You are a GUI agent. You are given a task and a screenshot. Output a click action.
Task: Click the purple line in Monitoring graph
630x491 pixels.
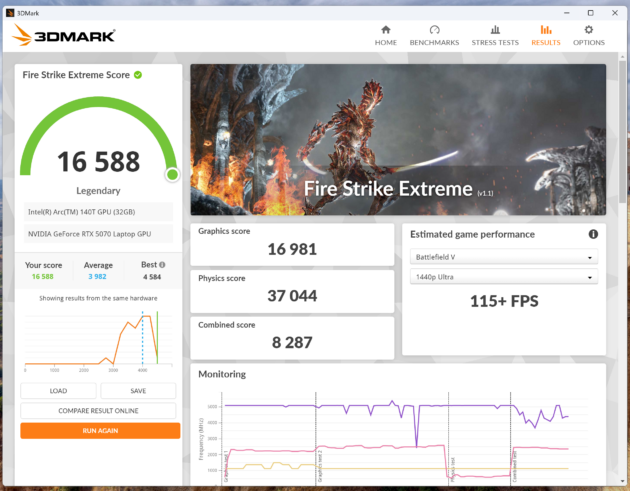click(x=350, y=405)
